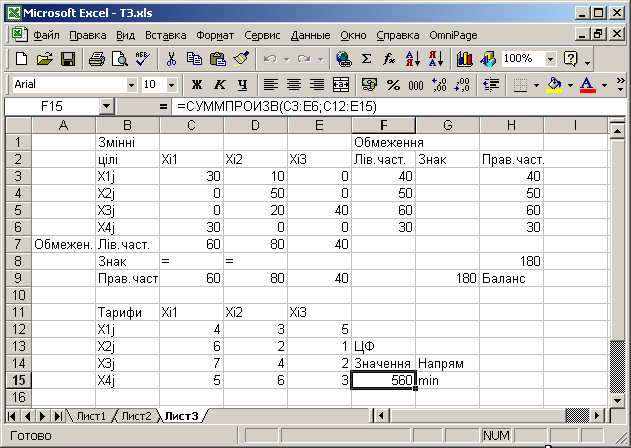Open the Borders dropdown arrow
The width and height of the screenshot is (631, 448).
point(536,85)
